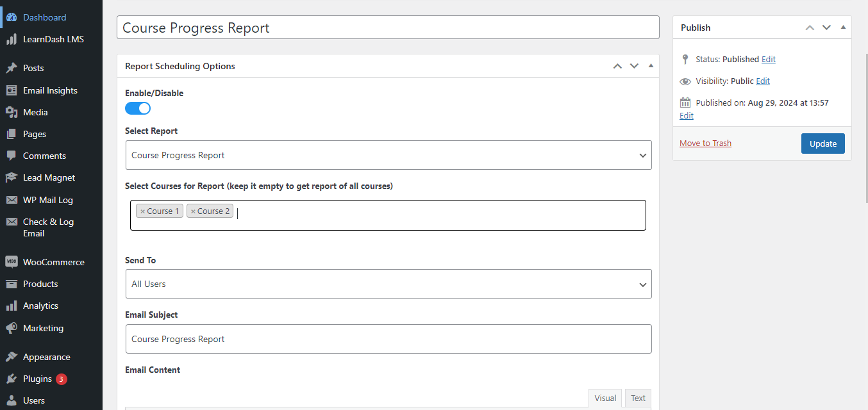The image size is (868, 410).
Task: Collapse the Report Scheduling Options panel
Action: click(x=651, y=66)
